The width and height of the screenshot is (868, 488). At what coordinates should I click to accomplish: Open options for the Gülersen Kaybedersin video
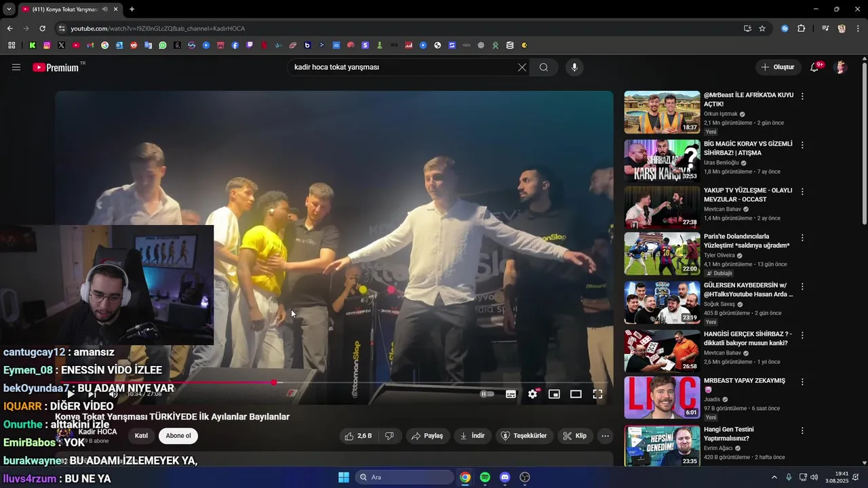(802, 287)
